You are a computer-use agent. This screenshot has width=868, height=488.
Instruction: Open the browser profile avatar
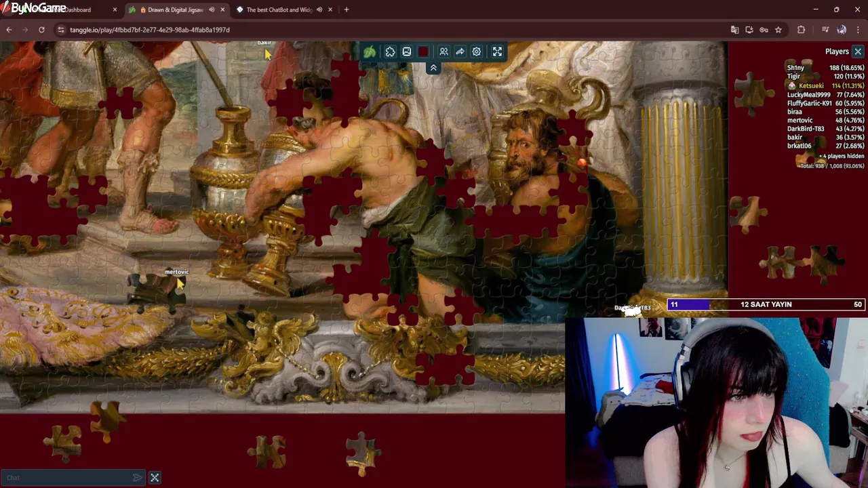pyautogui.click(x=842, y=30)
